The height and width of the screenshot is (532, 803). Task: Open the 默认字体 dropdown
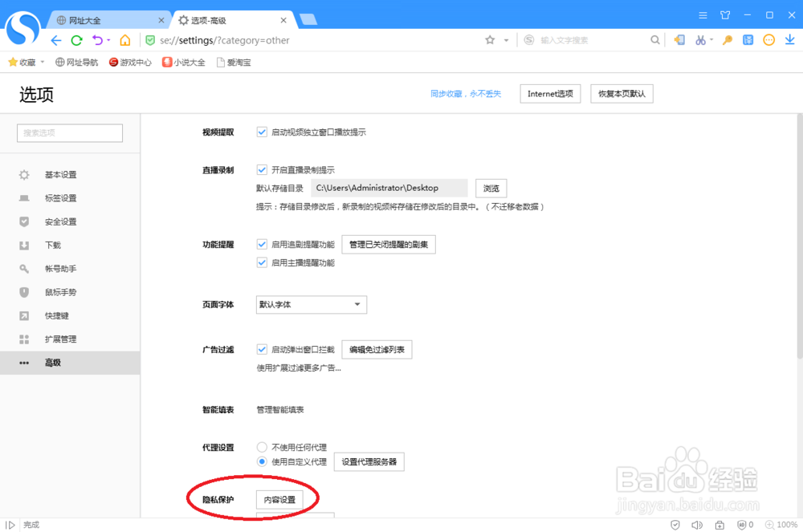coord(311,304)
